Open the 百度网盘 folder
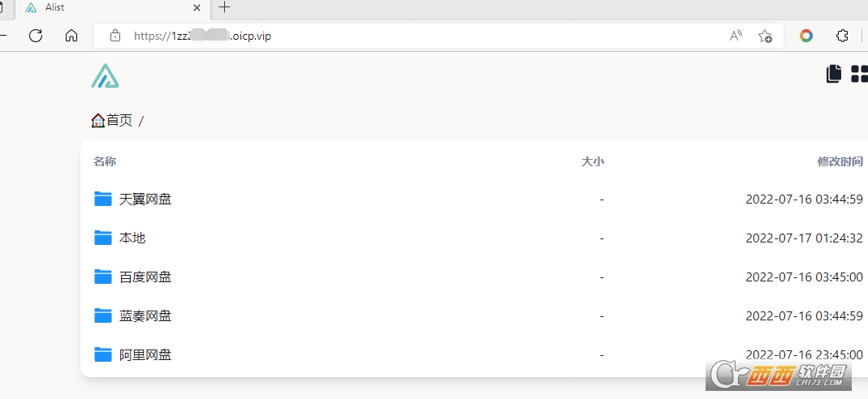Viewport: 868px width, 399px height. (145, 277)
